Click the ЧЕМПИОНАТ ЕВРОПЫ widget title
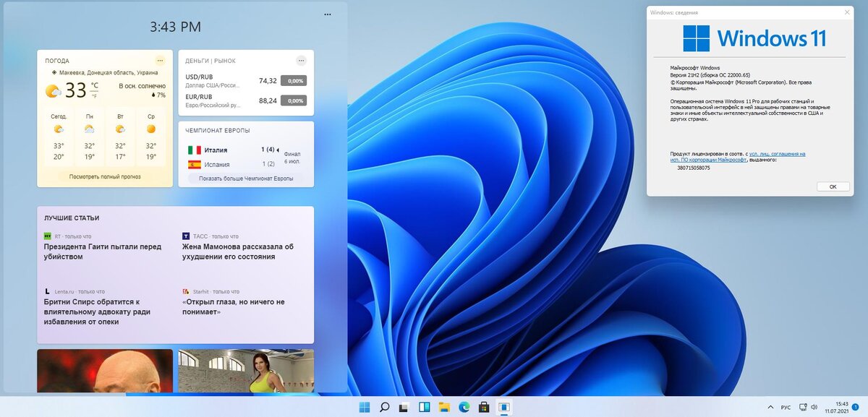868x417 pixels. click(218, 130)
